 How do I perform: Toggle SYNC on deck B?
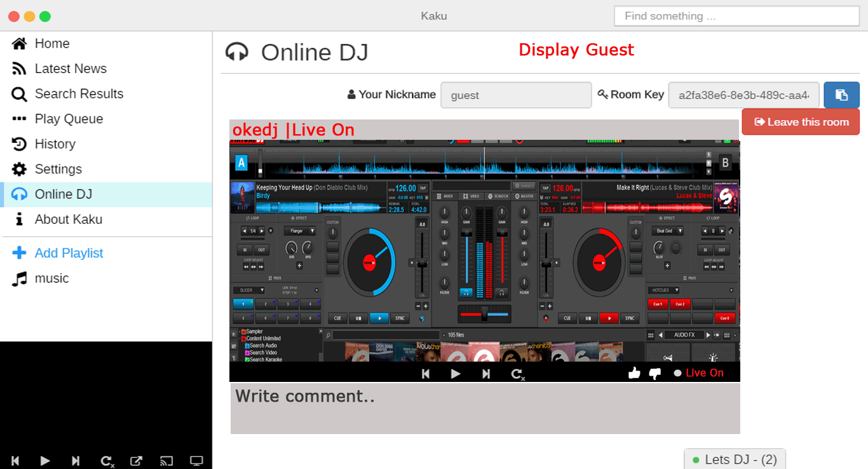click(x=629, y=318)
